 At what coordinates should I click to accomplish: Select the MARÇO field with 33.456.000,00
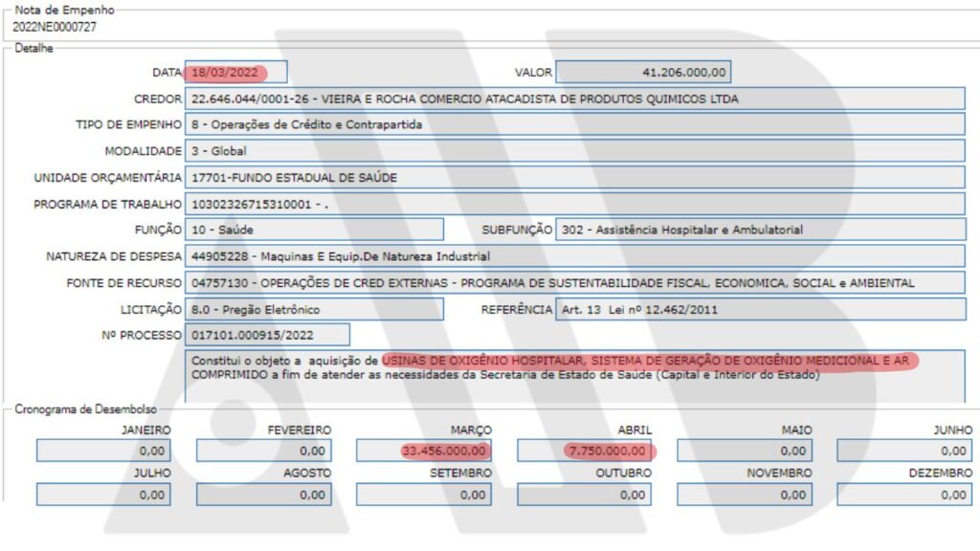424,451
